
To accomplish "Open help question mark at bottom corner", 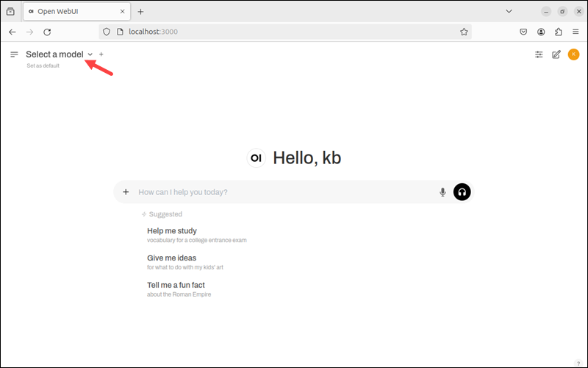I will click(578, 363).
